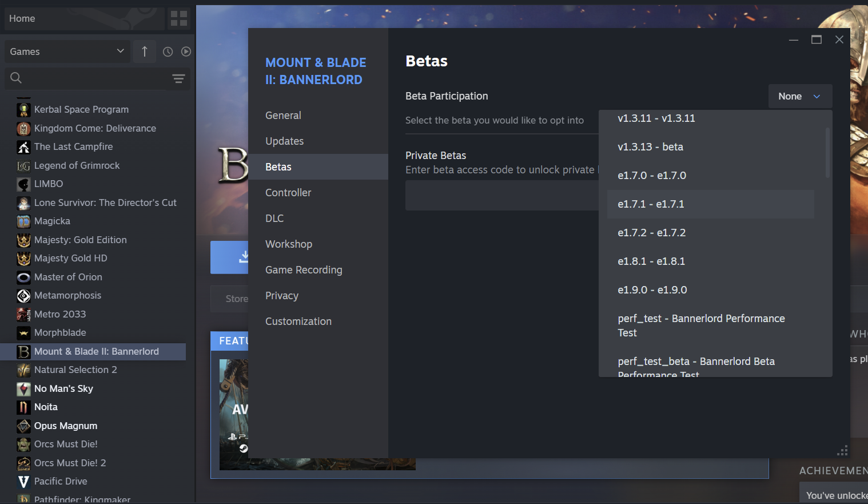
Task: Click the blue install download button
Action: (x=230, y=257)
